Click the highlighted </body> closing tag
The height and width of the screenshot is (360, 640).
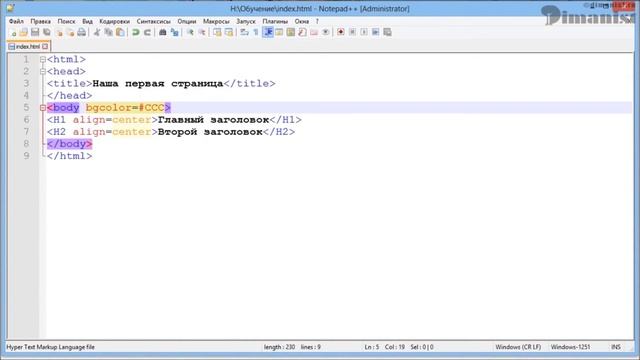click(x=69, y=144)
